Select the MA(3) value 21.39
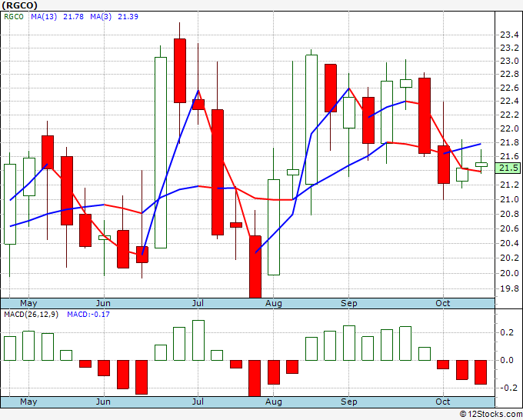 (x=128, y=17)
